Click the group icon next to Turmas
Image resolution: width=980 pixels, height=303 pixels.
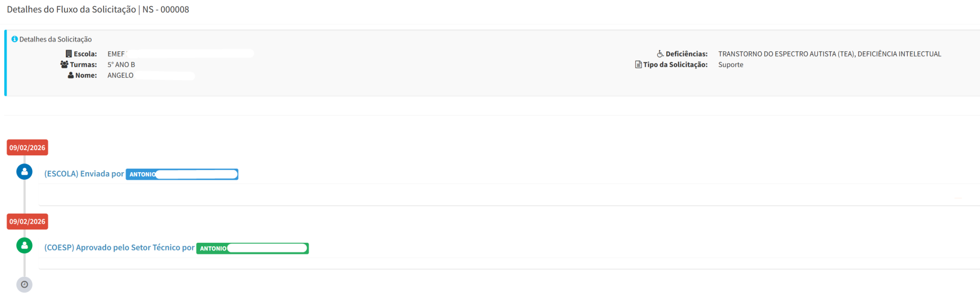[64, 65]
